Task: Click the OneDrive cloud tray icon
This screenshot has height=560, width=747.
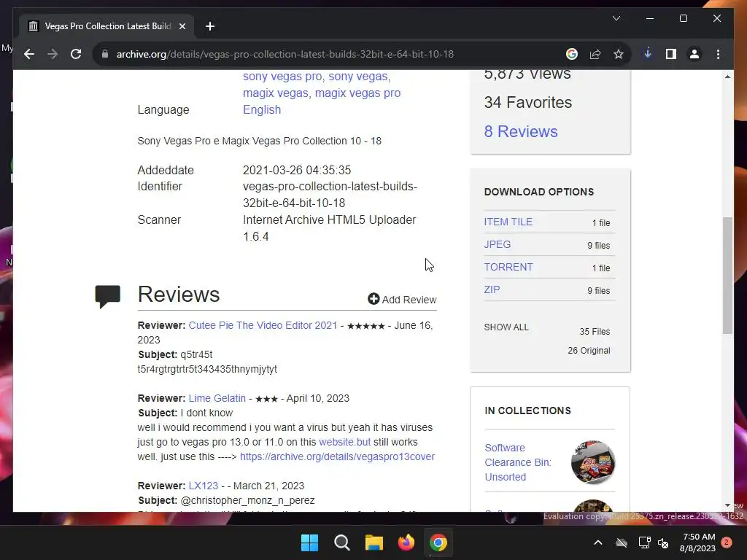Action: tap(622, 542)
